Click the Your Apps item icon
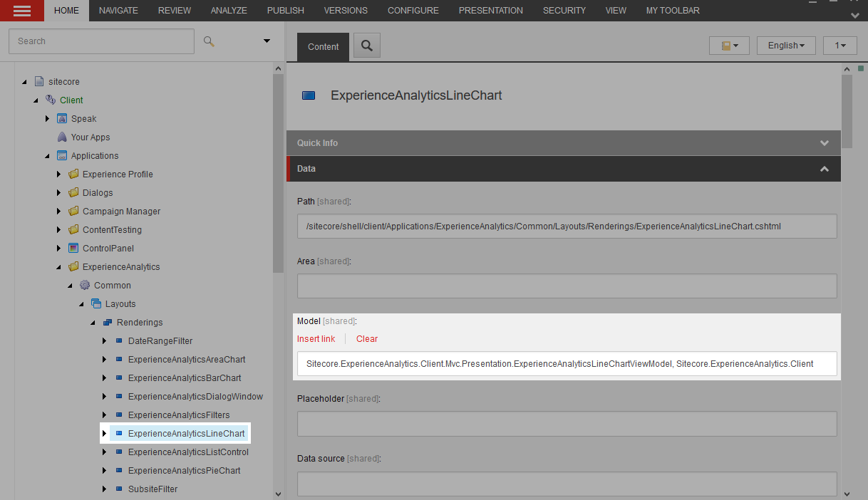868x500 pixels. click(62, 137)
